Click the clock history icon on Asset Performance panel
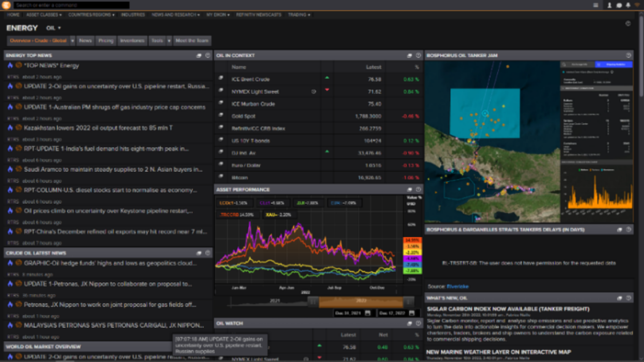 [x=418, y=189]
